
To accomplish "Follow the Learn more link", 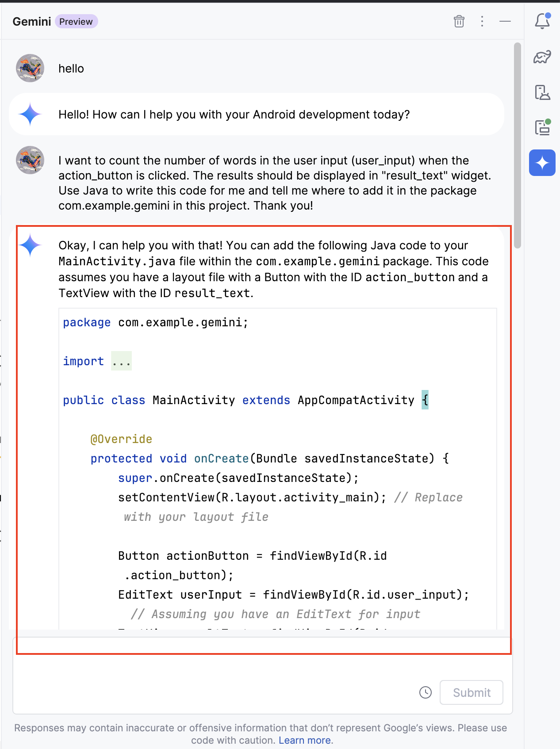I will [x=304, y=740].
